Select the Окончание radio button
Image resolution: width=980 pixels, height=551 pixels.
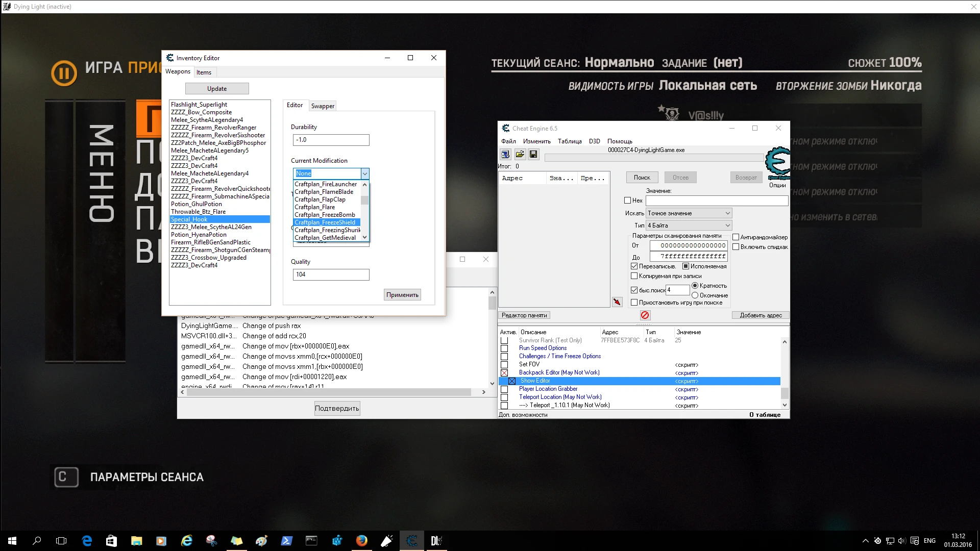coord(695,295)
